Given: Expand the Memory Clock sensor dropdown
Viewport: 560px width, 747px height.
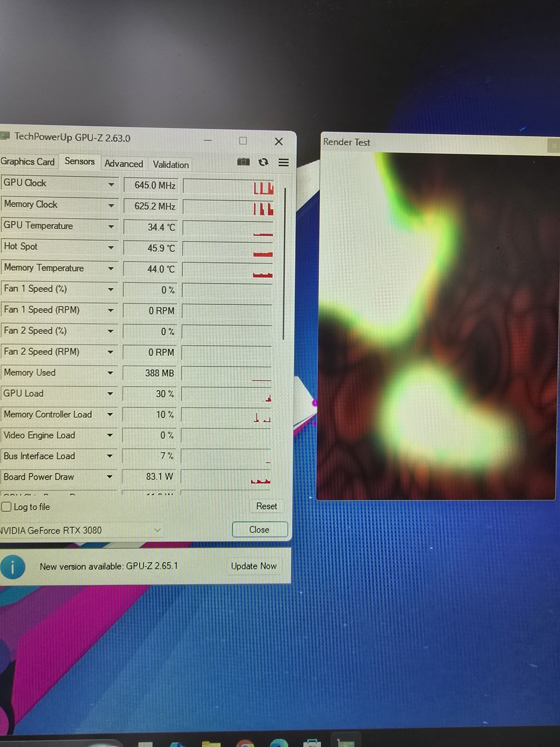Looking at the screenshot, I should point(111,205).
